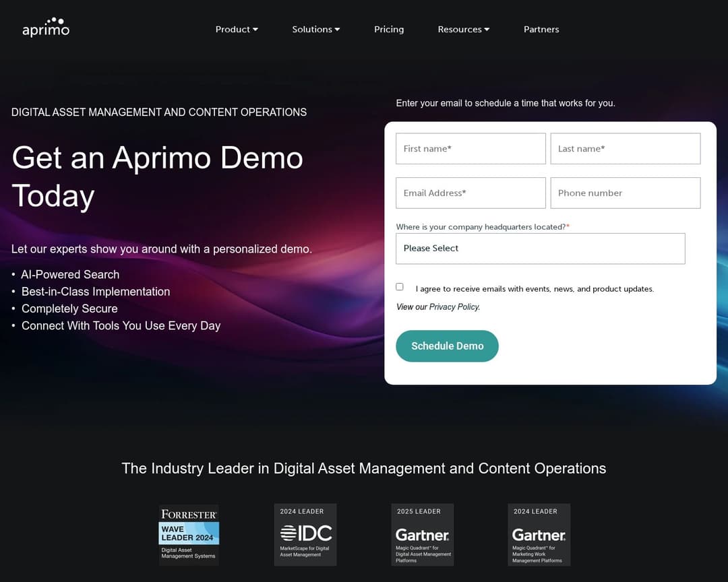Image resolution: width=728 pixels, height=582 pixels.
Task: Click the Gartner Magic Quadrant 2024 badge
Action: [539, 534]
